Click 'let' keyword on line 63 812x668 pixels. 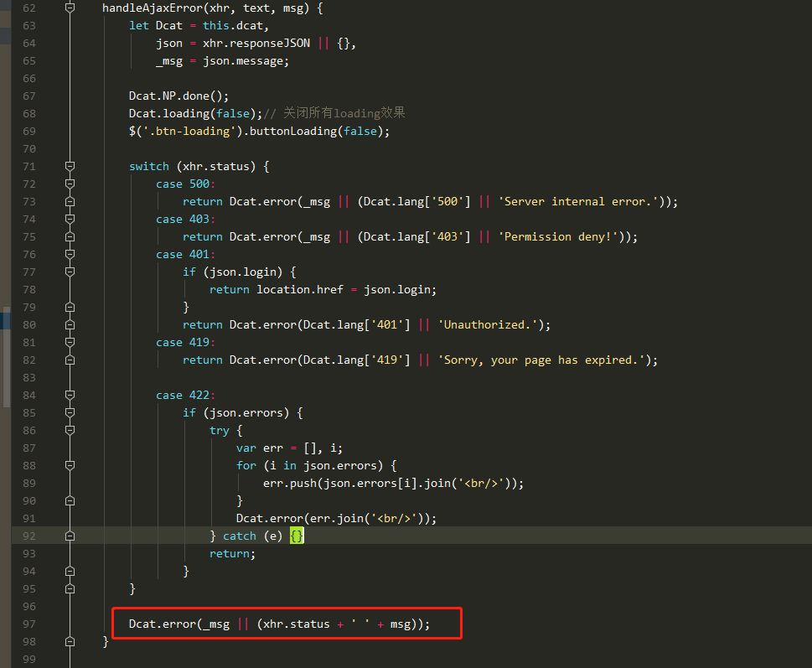tap(139, 26)
